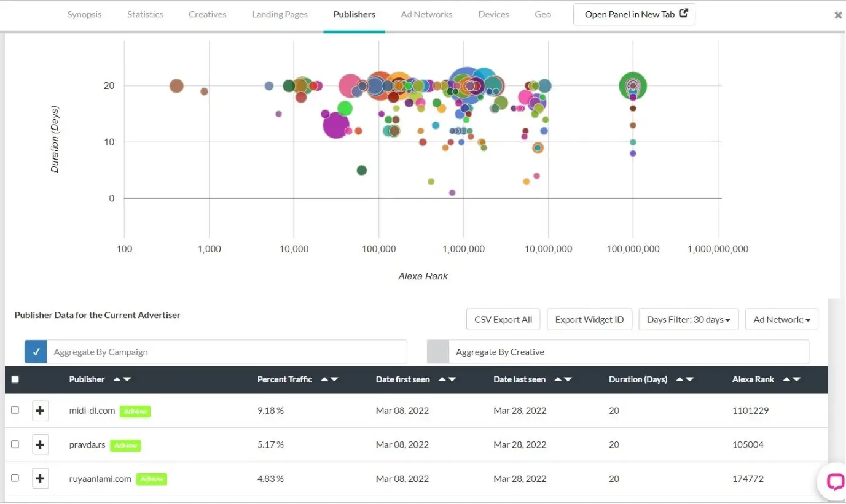Screen dimensions: 846x504
Task: Open the chat support bubble icon
Action: [x=834, y=482]
